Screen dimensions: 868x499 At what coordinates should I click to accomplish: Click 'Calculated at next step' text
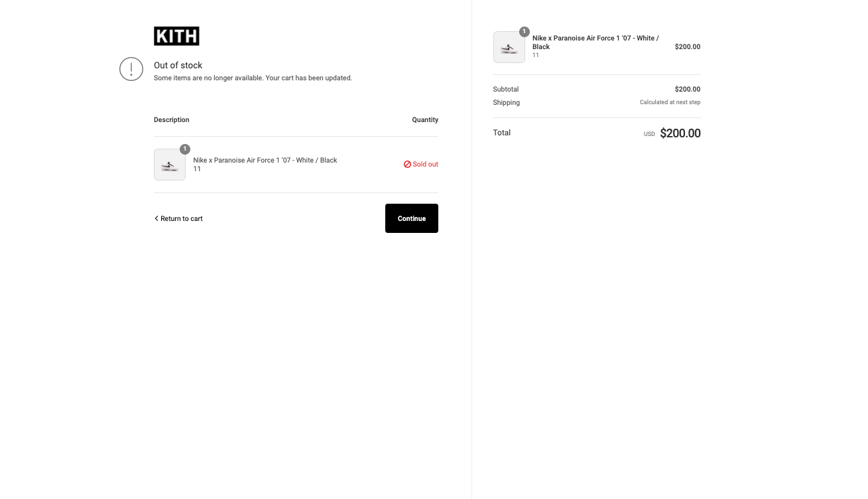(670, 102)
